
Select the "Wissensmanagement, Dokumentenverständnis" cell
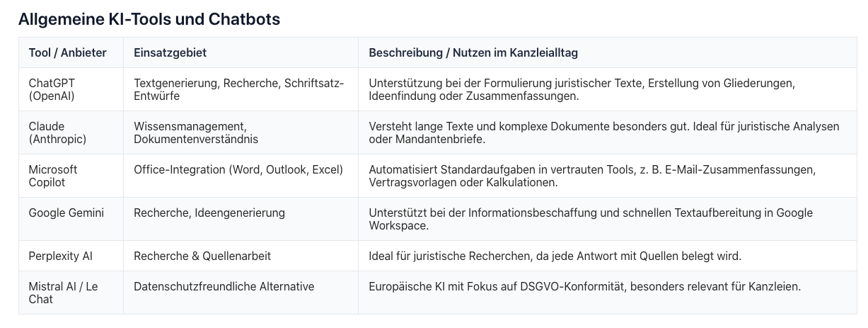pos(196,132)
